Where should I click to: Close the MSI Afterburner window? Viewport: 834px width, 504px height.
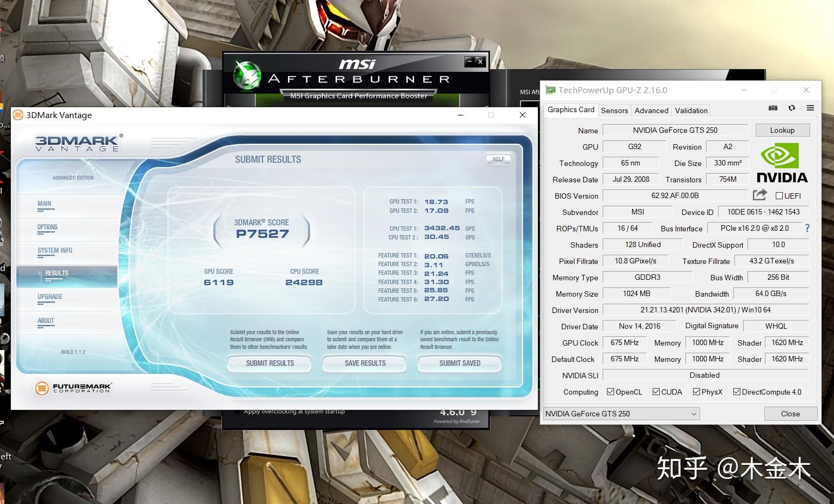(x=480, y=62)
